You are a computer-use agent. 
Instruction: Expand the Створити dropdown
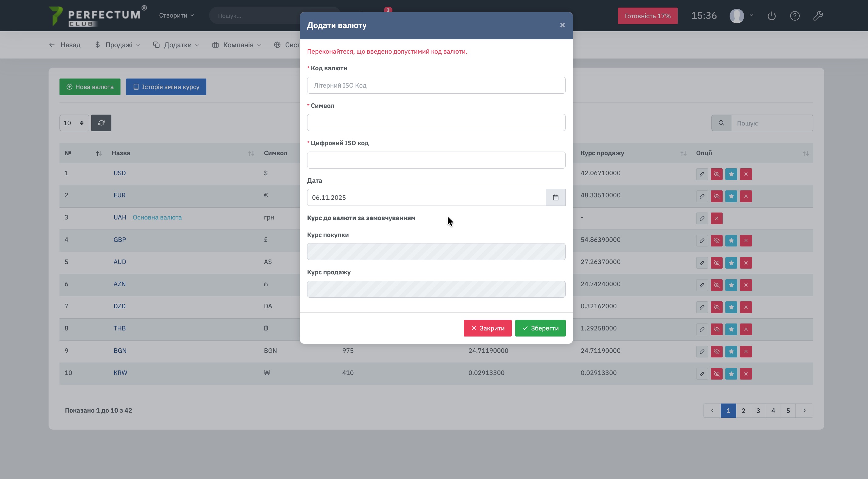click(x=176, y=15)
